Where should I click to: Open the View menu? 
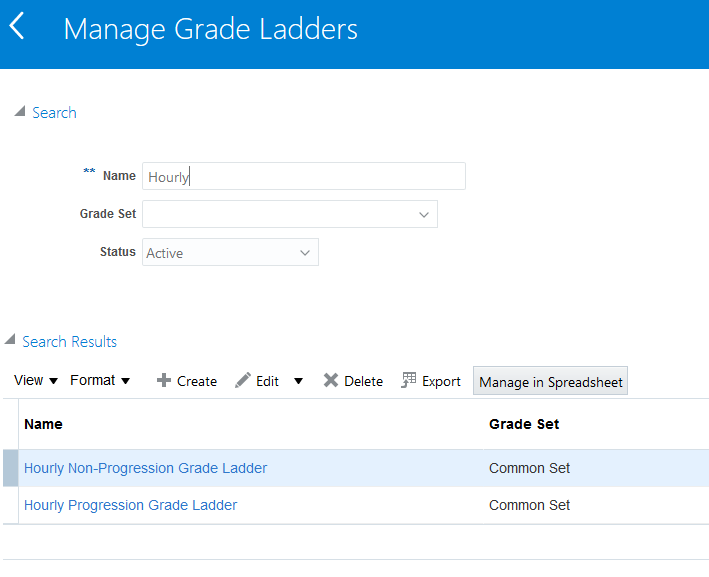36,380
